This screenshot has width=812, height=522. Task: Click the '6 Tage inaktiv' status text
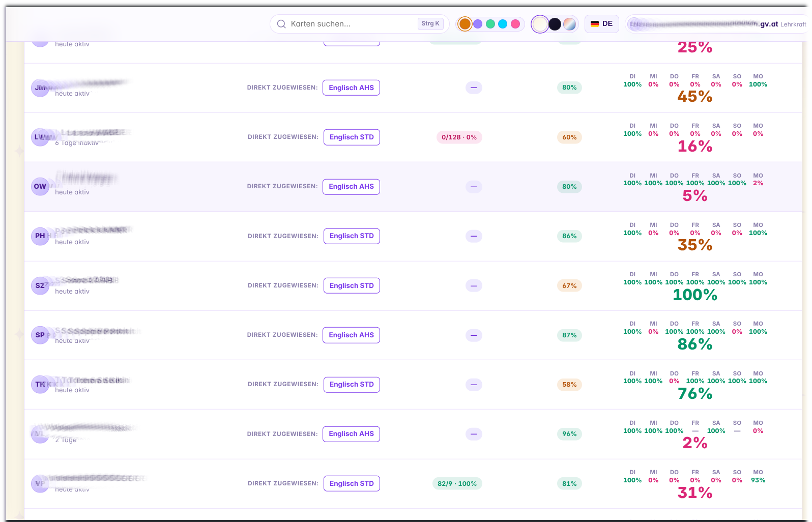[77, 143]
